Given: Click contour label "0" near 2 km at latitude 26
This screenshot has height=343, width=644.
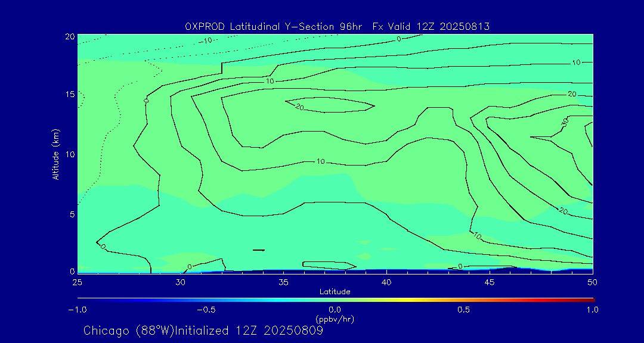Looking at the screenshot, I should (x=103, y=247).
